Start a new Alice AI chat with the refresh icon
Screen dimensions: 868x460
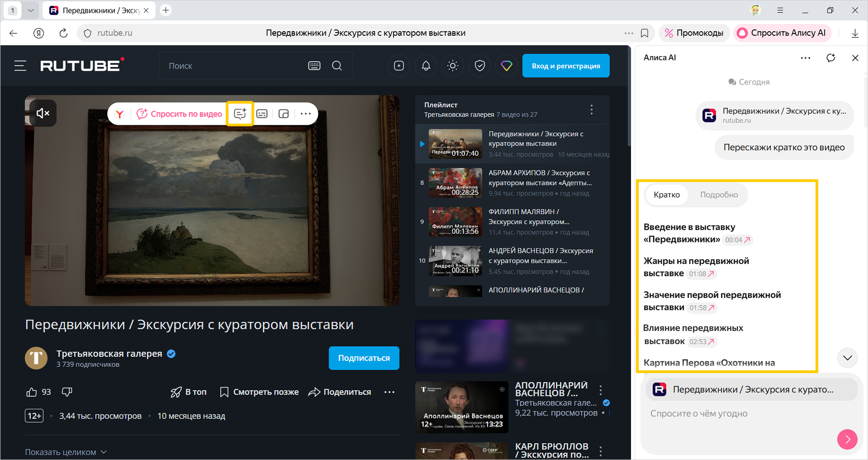pyautogui.click(x=831, y=58)
